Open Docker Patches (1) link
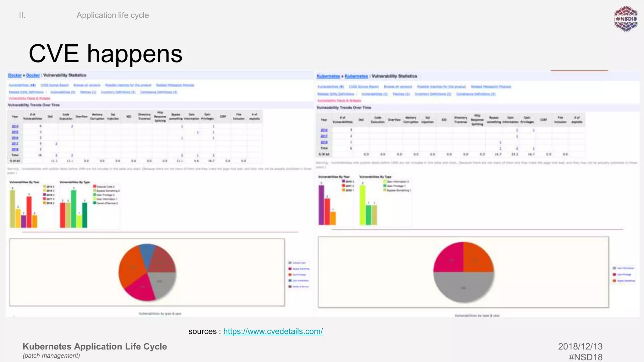The image size is (644, 362). 88,92
